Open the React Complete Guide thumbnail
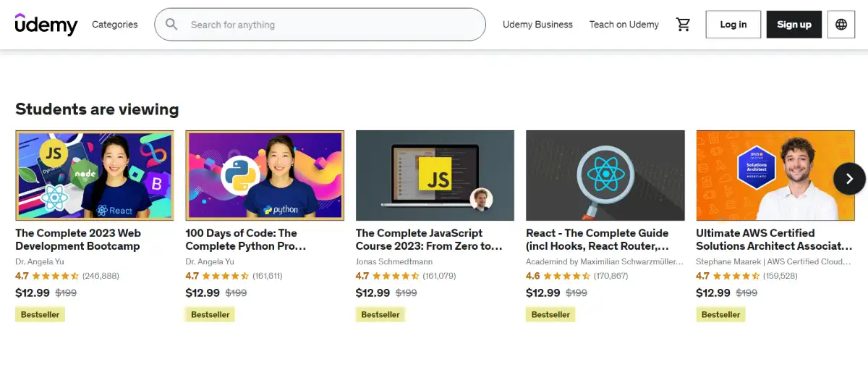 pyautogui.click(x=605, y=175)
